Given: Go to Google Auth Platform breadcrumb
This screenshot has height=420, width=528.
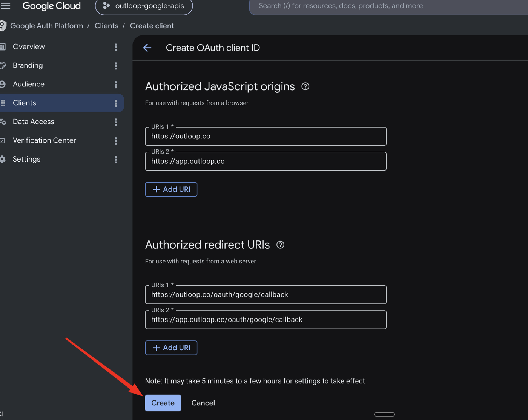Looking at the screenshot, I should tap(46, 26).
